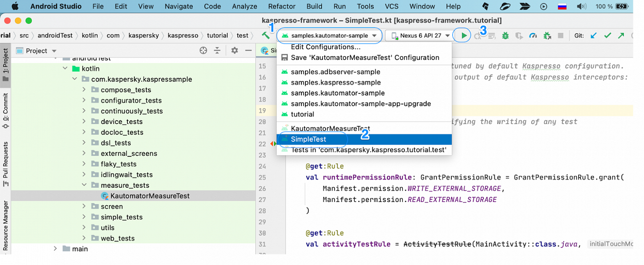The width and height of the screenshot is (644, 265).
Task: Select the highlighted SimpleTest configuration
Action: [364, 139]
